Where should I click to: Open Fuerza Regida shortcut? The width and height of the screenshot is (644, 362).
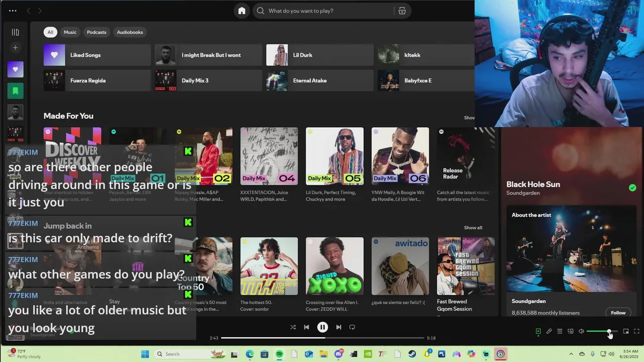tap(97, 80)
